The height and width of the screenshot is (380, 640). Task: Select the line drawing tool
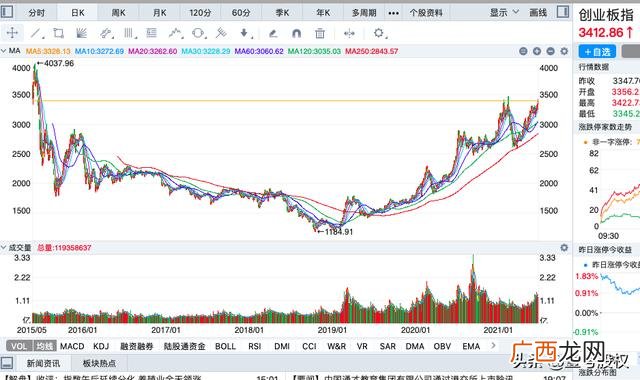(36, 33)
